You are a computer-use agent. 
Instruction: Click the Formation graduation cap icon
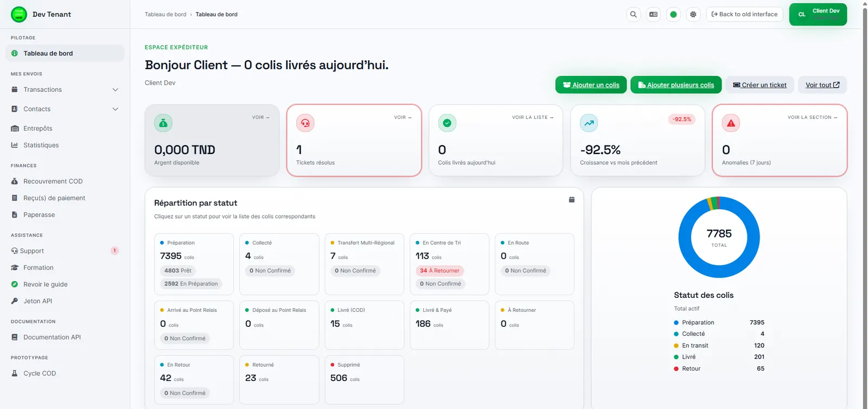(15, 268)
